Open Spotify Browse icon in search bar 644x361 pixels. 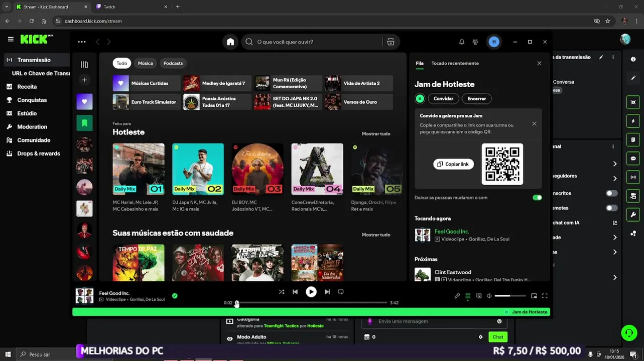[x=391, y=42]
